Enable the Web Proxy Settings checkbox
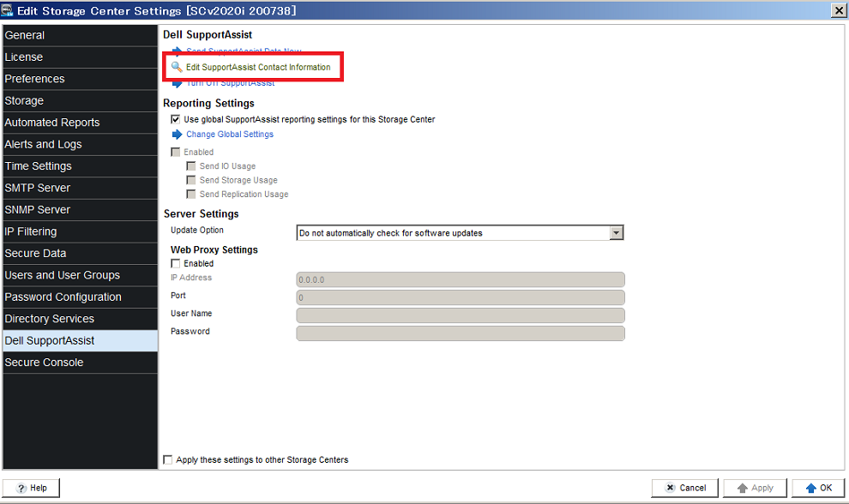Image resolution: width=849 pixels, height=504 pixels. [176, 264]
